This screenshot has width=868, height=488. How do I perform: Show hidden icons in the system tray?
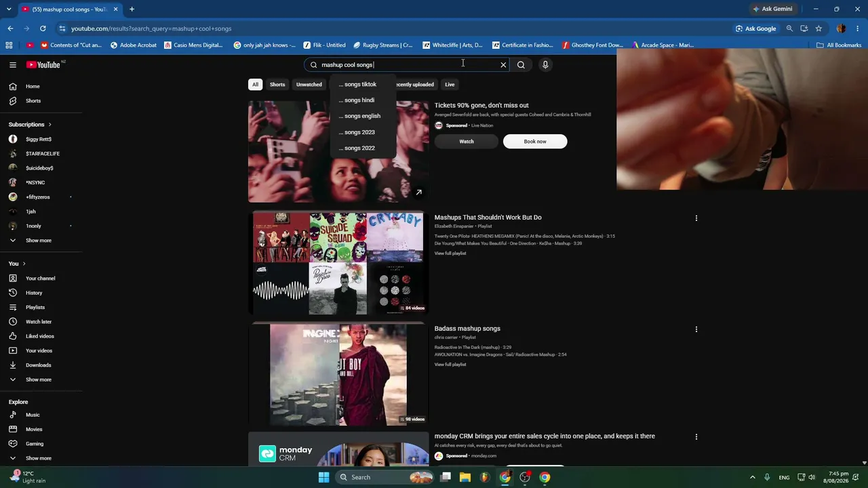752,477
